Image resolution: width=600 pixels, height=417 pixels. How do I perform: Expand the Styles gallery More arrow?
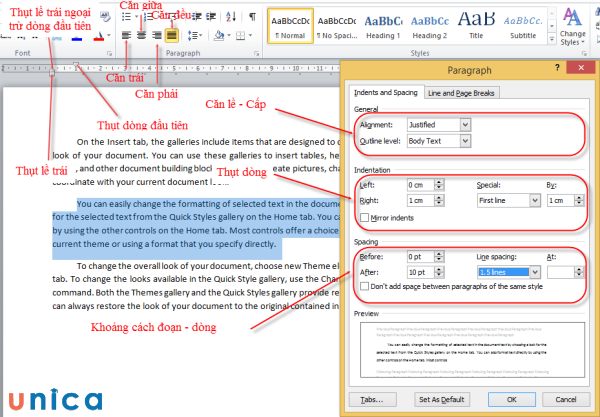(x=552, y=39)
